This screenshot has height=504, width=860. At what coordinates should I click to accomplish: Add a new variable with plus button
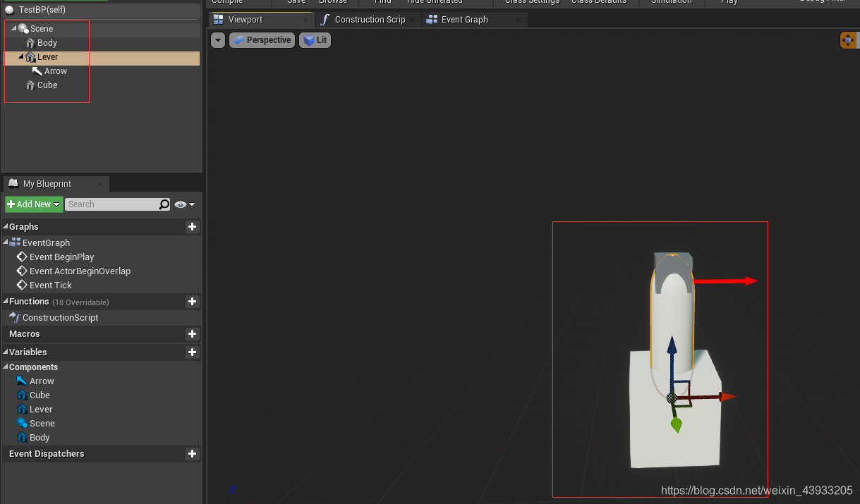(x=192, y=352)
